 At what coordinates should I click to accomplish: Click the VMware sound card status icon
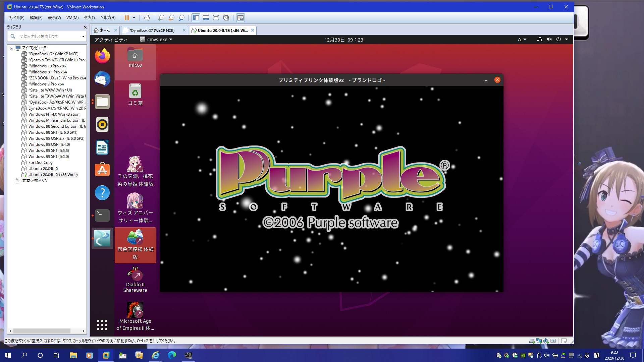(546, 341)
